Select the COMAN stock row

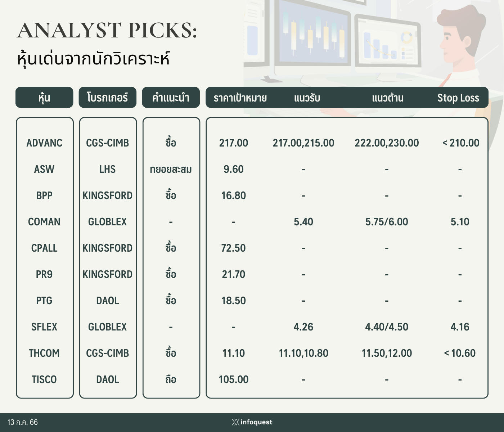[252, 222]
